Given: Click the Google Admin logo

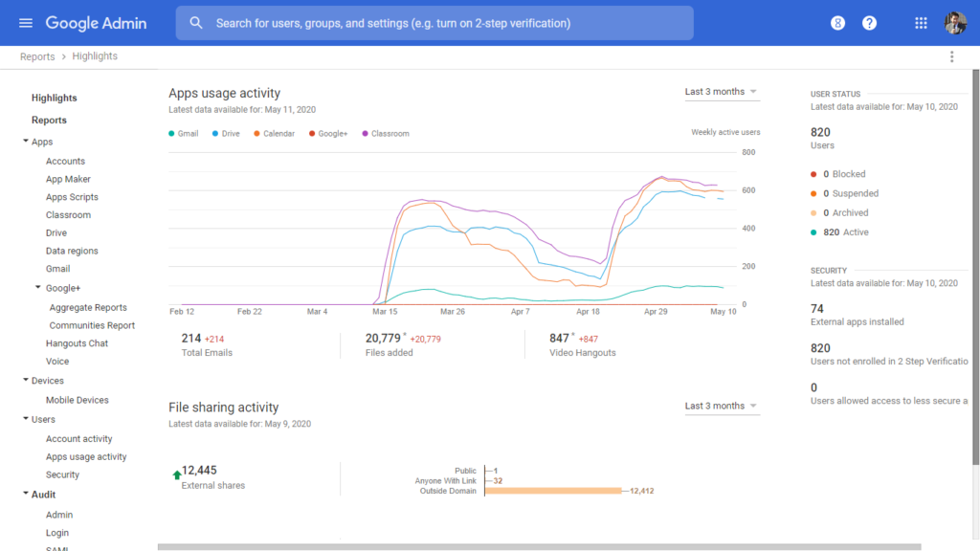Looking at the screenshot, I should [97, 23].
